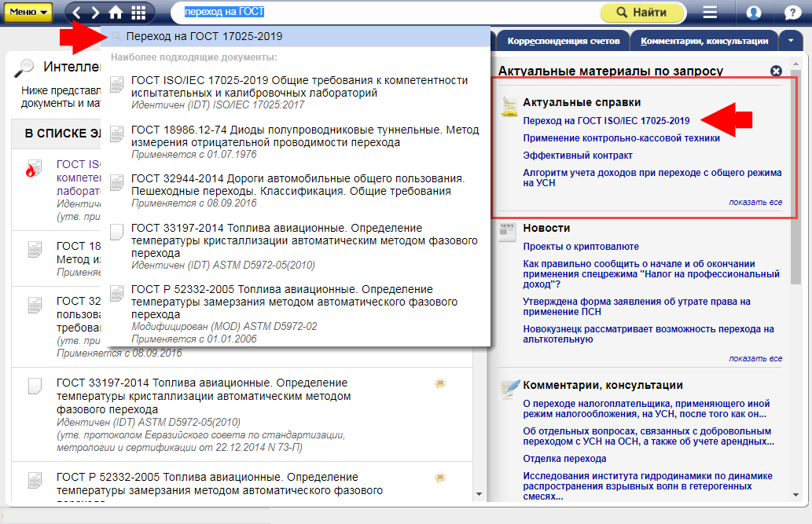Open the home page icon
Screen dimensions: 812x524
point(116,13)
